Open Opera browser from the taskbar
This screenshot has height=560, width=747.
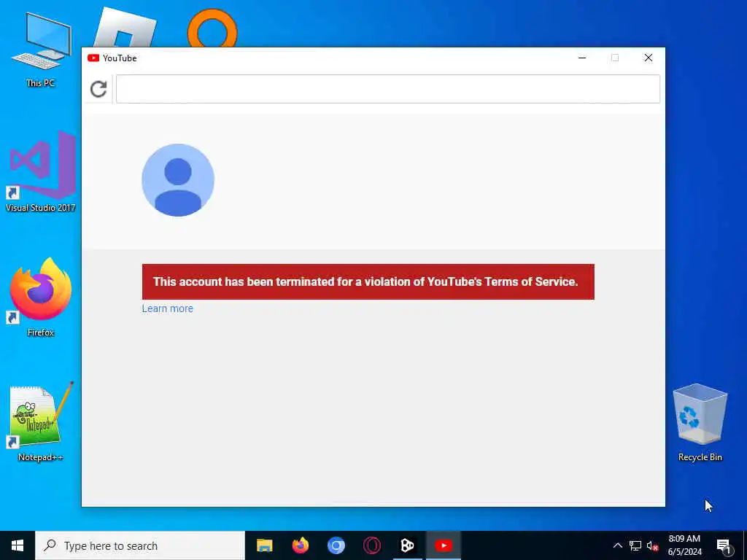point(371,545)
